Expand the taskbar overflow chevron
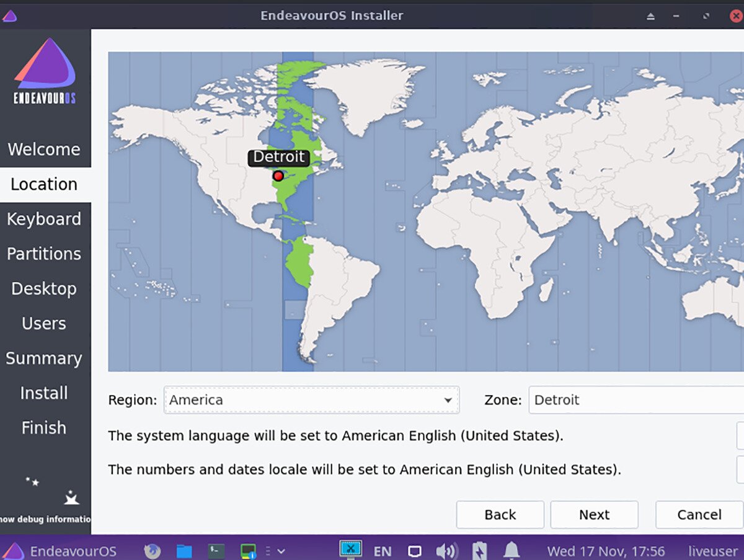 (281, 551)
